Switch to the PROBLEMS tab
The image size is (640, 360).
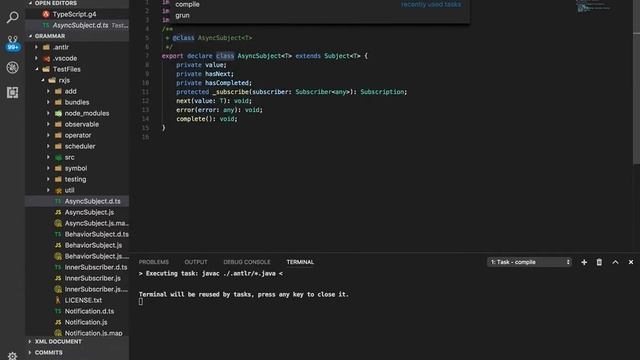[x=153, y=262]
